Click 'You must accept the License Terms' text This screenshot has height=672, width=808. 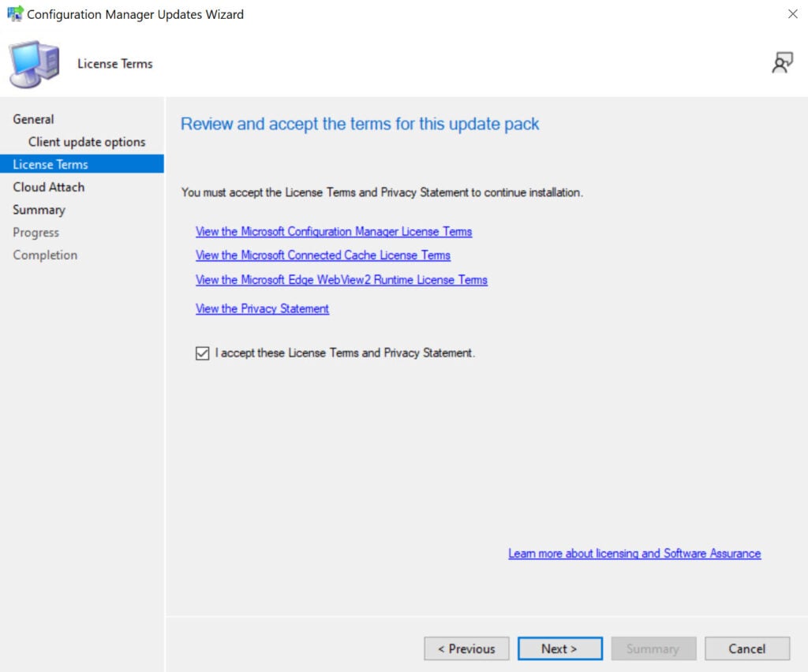click(x=382, y=192)
